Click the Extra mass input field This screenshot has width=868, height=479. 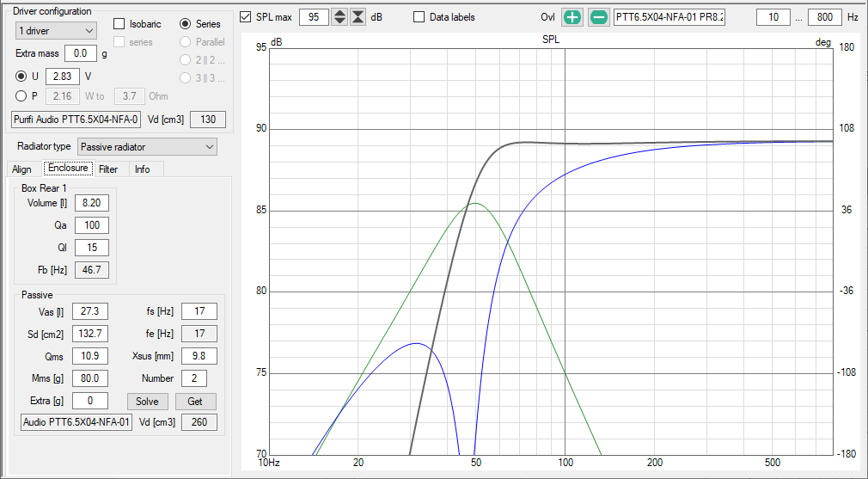point(81,53)
